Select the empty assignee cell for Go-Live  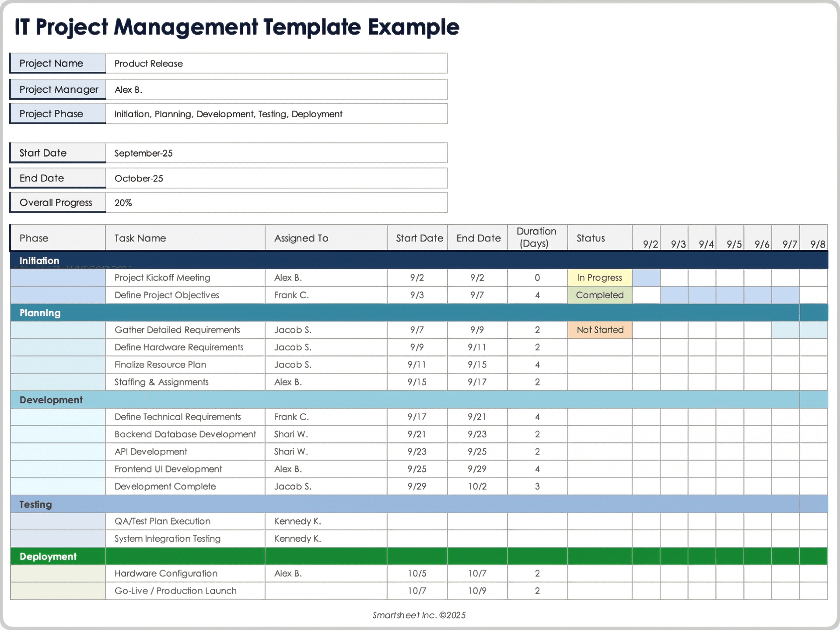click(x=325, y=591)
